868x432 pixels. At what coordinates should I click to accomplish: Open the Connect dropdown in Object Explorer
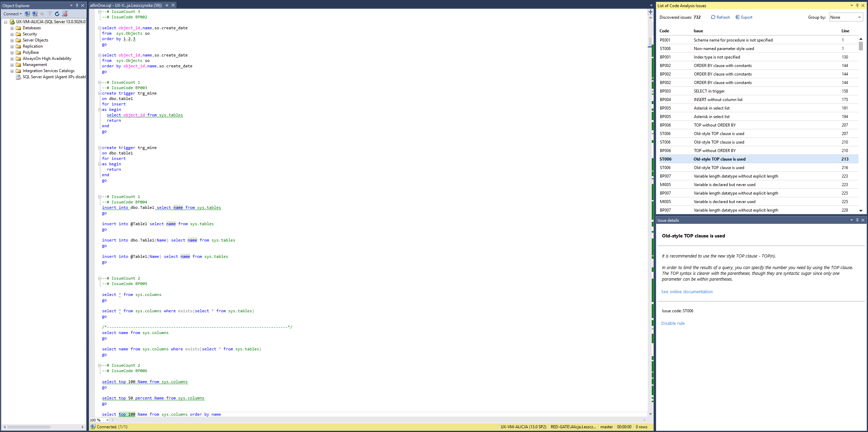[13, 14]
